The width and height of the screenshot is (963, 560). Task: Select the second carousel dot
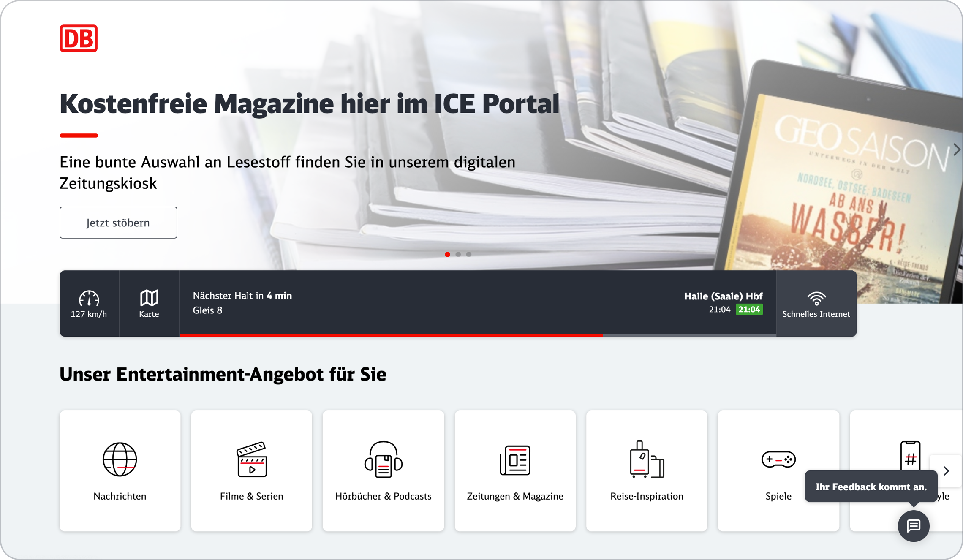pos(458,254)
